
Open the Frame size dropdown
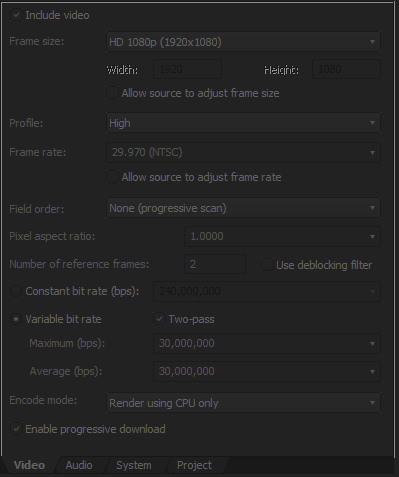(x=243, y=42)
